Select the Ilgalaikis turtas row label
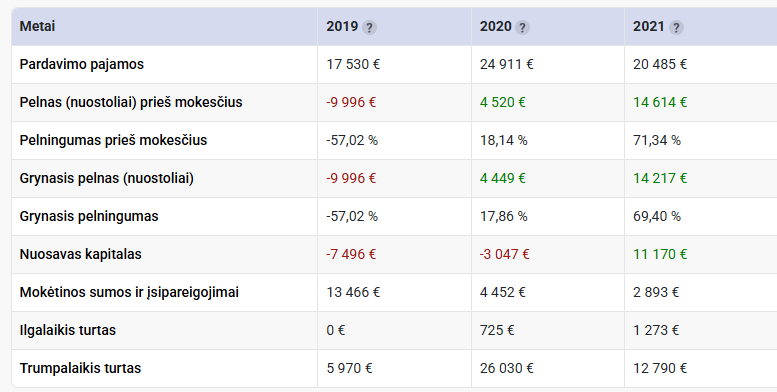Image resolution: width=777 pixels, height=392 pixels. click(x=67, y=330)
